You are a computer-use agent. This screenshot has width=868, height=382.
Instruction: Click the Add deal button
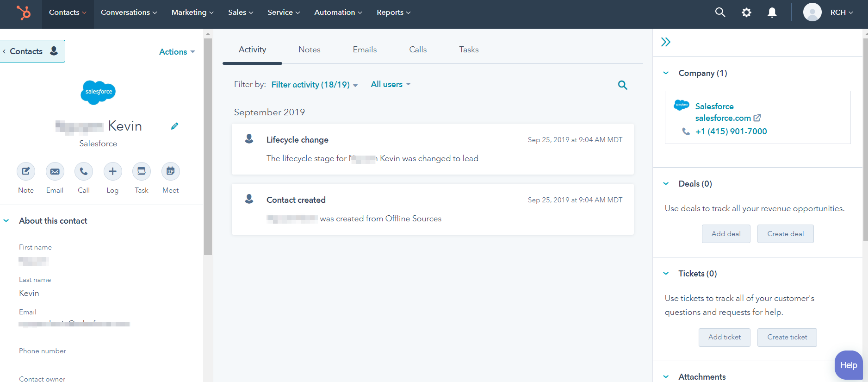coord(726,234)
